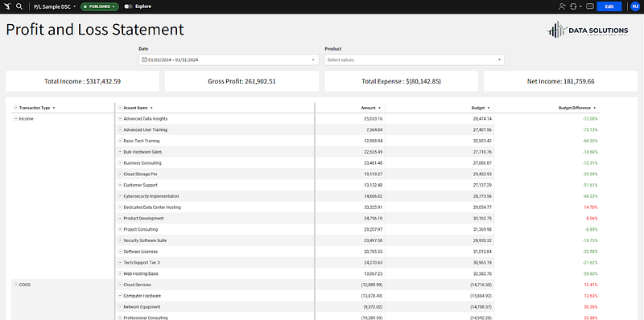Click the Sigma bird logo icon
The width and height of the screenshot is (644, 320).
point(7,6)
